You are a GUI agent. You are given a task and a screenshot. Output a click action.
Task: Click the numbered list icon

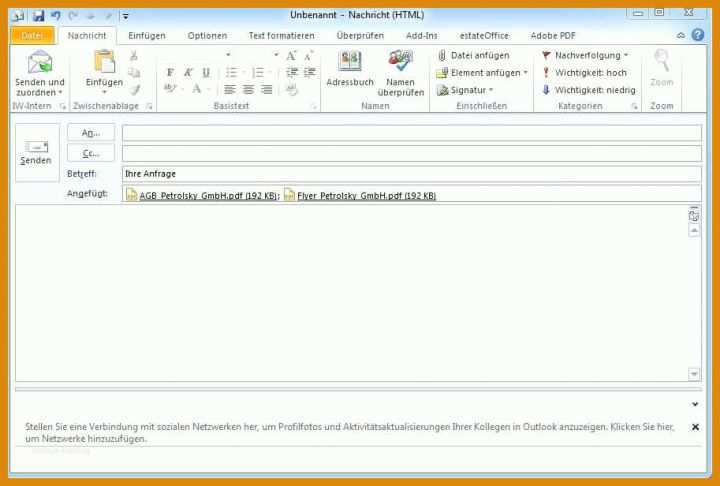tap(258, 73)
